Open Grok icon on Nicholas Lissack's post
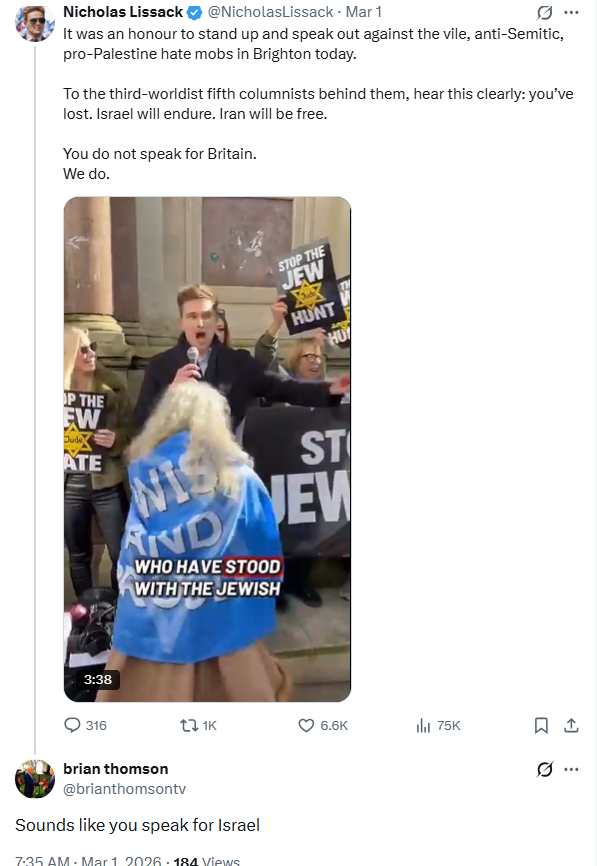Viewport: 597px width, 866px height. [545, 12]
